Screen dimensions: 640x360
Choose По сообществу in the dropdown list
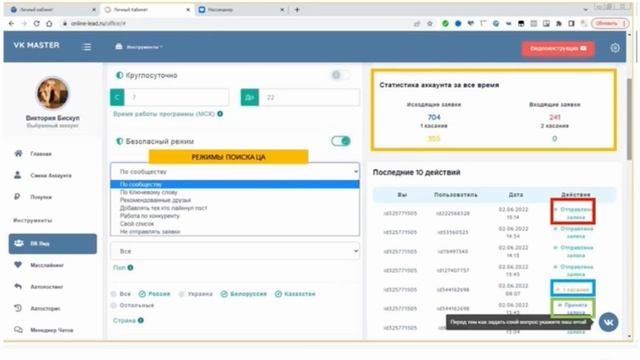click(235, 184)
